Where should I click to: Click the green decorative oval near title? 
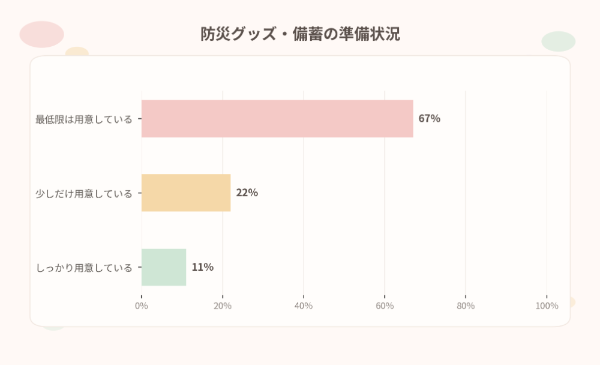pyautogui.click(x=558, y=41)
